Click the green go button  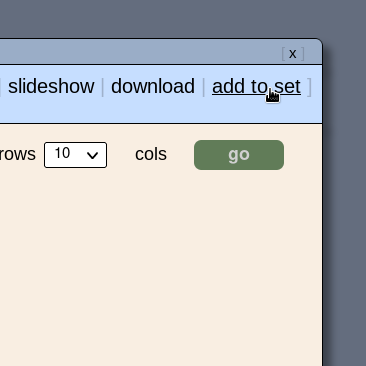[239, 155]
